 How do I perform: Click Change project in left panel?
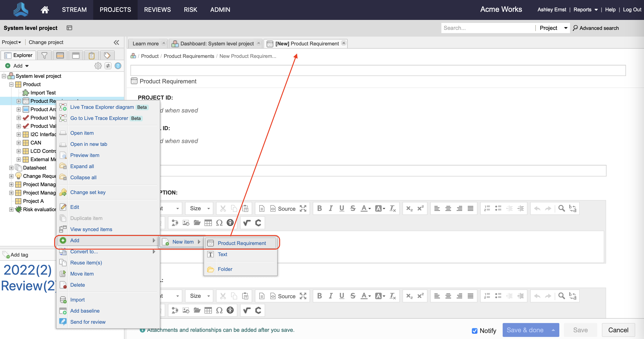click(46, 42)
